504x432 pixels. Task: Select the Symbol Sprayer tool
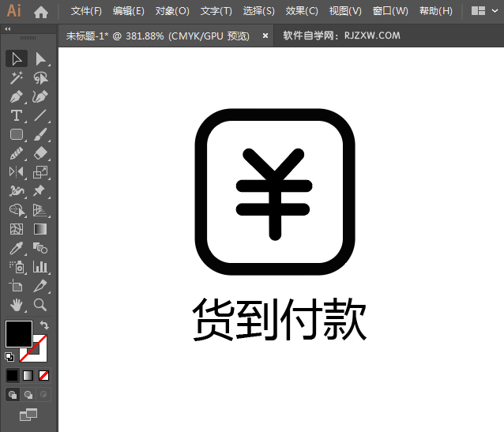coord(17,267)
